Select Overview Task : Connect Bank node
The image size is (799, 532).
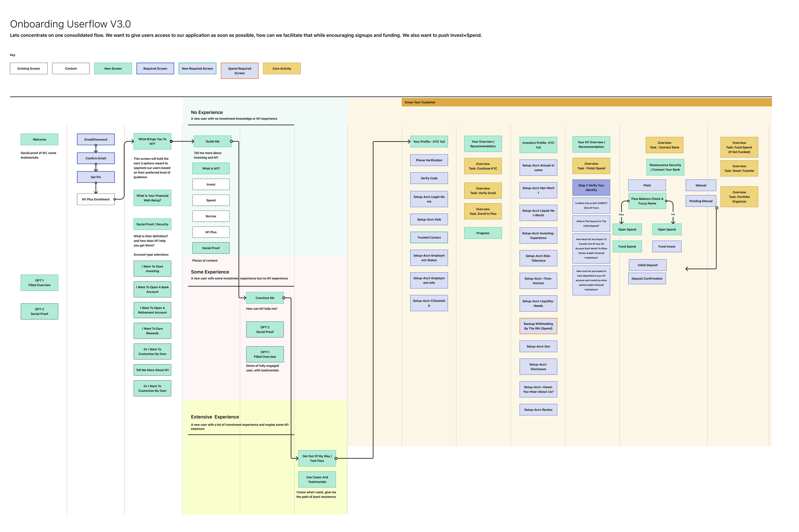[664, 145]
